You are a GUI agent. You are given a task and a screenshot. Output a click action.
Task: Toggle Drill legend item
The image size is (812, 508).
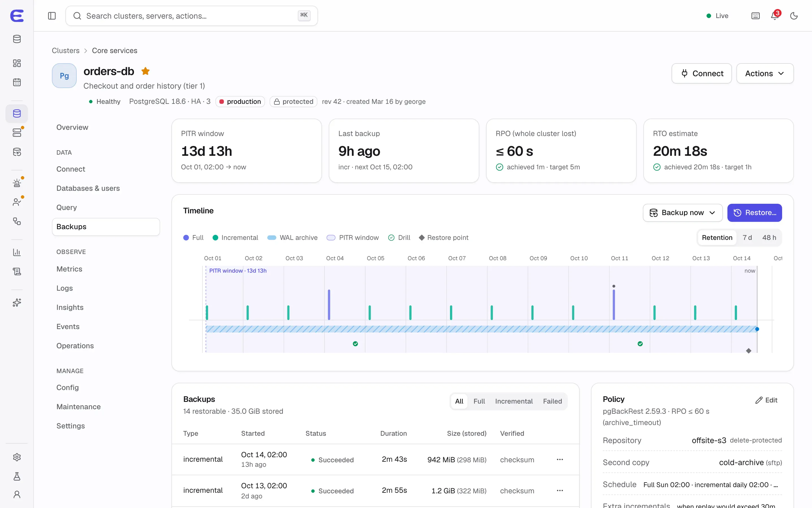click(x=399, y=238)
